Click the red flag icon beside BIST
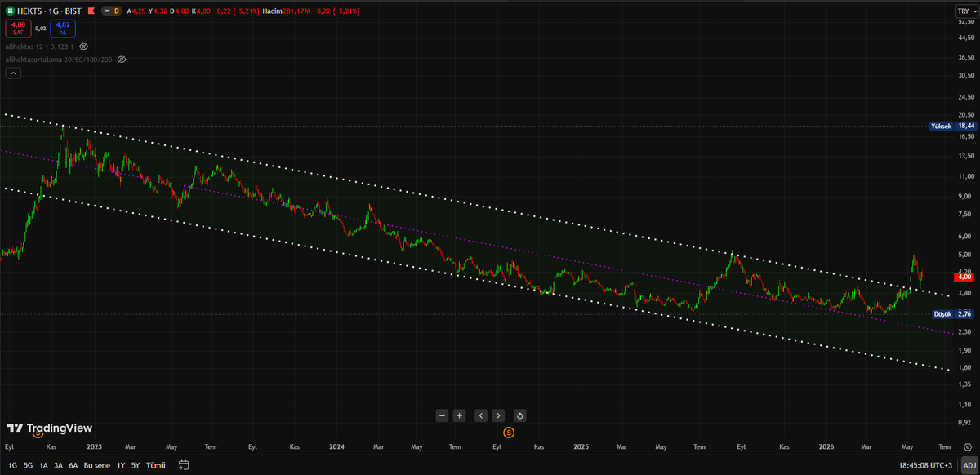Viewport: 980px width, 475px height. coord(90,11)
